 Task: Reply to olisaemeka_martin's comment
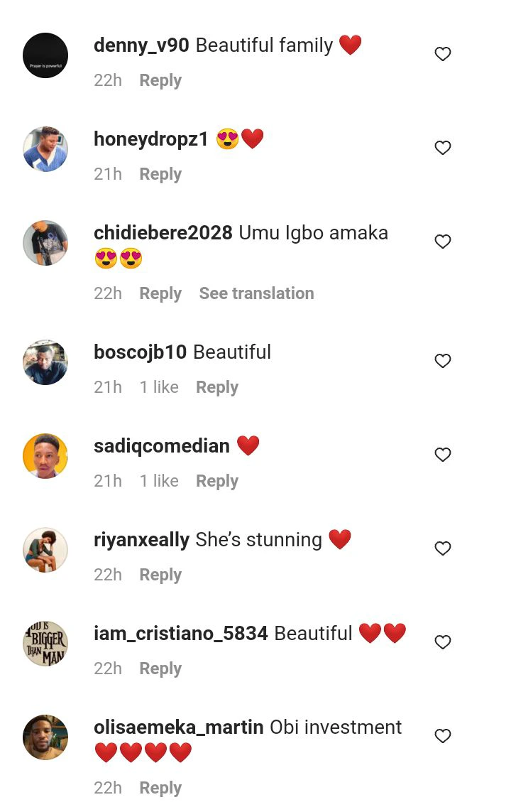160,788
